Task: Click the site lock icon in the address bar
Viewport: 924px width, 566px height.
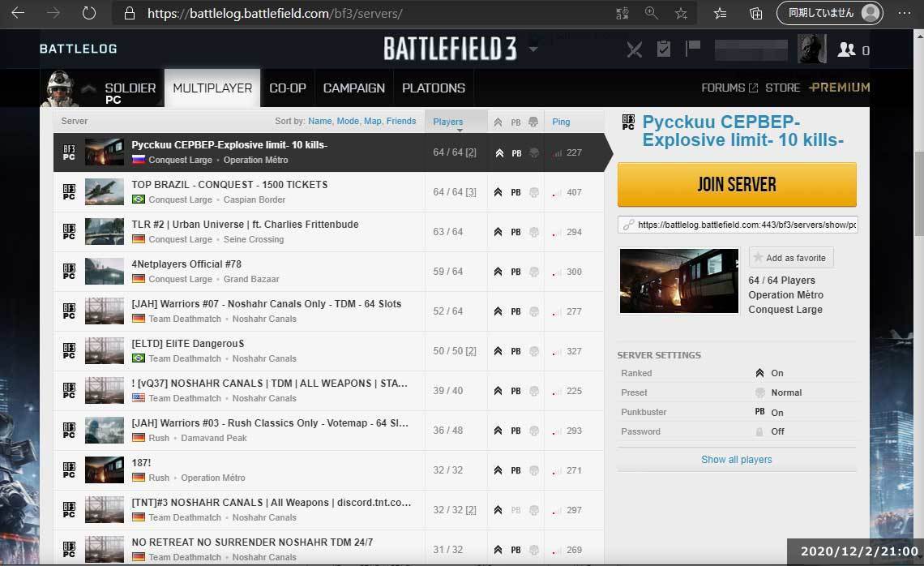Action: click(x=130, y=13)
